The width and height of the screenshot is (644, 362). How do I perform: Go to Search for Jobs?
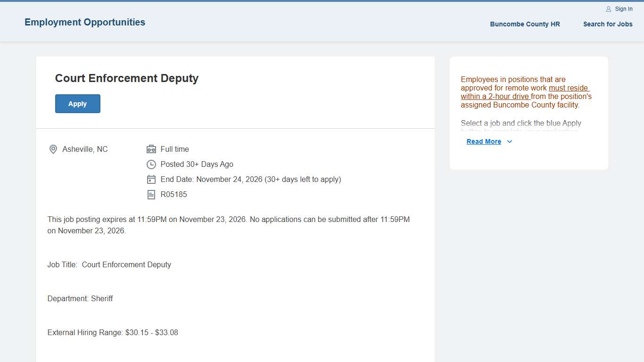(607, 24)
